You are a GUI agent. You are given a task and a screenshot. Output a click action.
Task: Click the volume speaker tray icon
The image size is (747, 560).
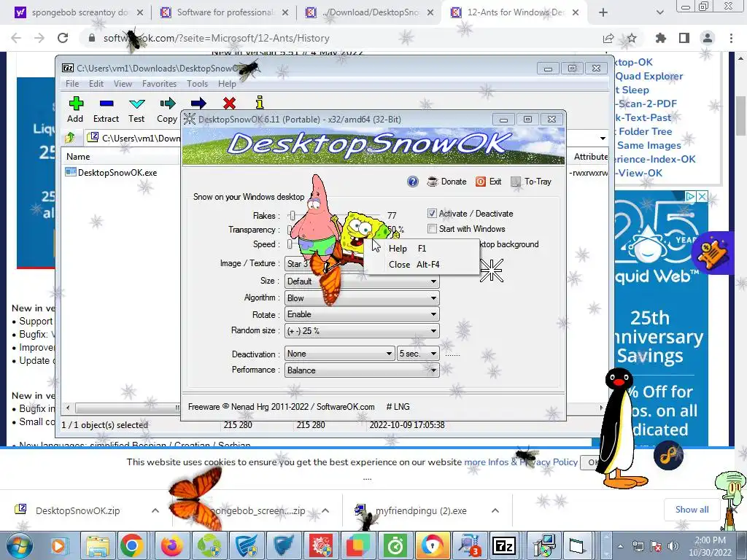point(673,546)
